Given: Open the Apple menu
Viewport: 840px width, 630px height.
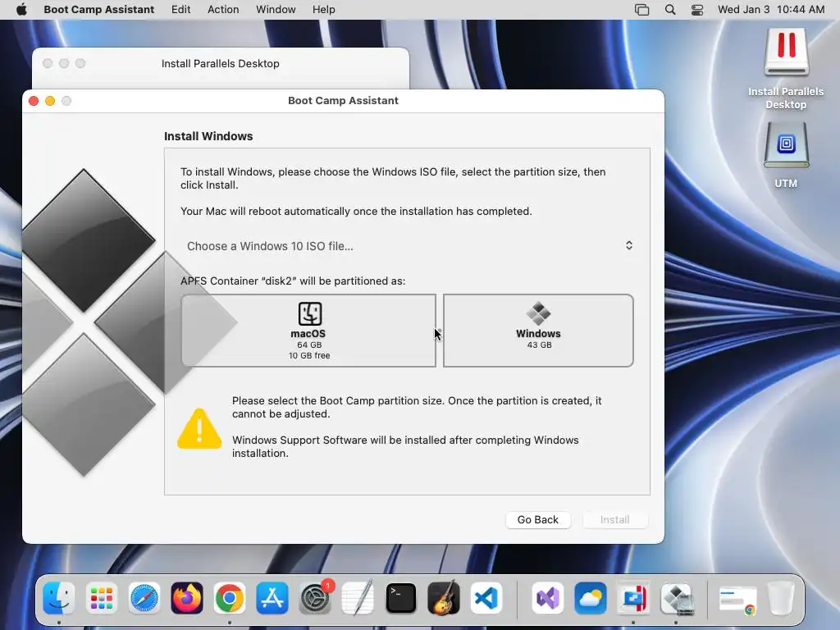Looking at the screenshot, I should [x=21, y=10].
